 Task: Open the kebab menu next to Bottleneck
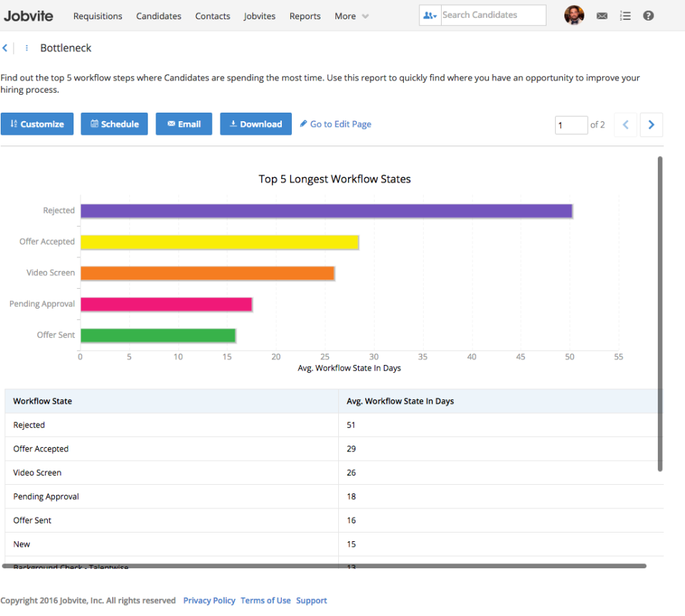(26, 48)
